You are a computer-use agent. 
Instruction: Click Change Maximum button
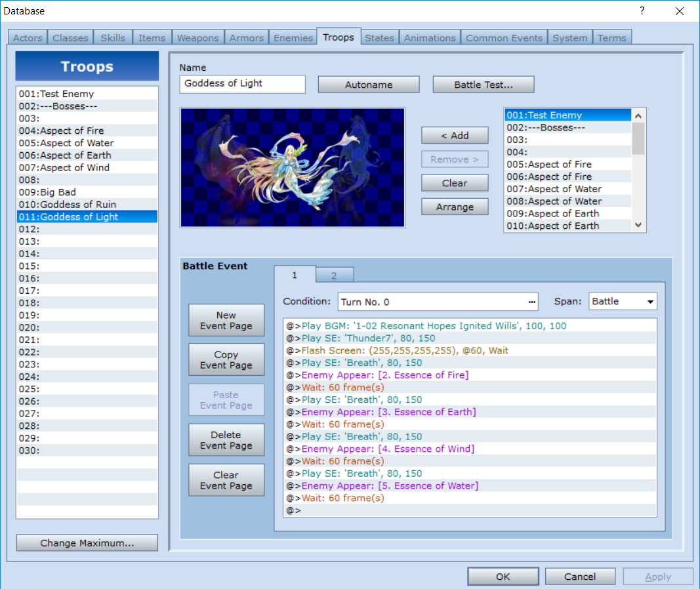click(x=87, y=543)
